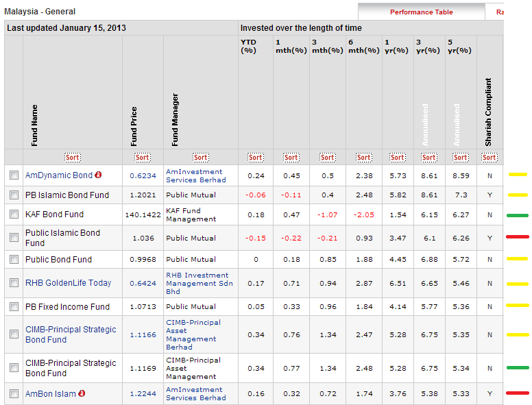Select the KAF Bond Fund checkbox
532x405 pixels.
tap(14, 214)
